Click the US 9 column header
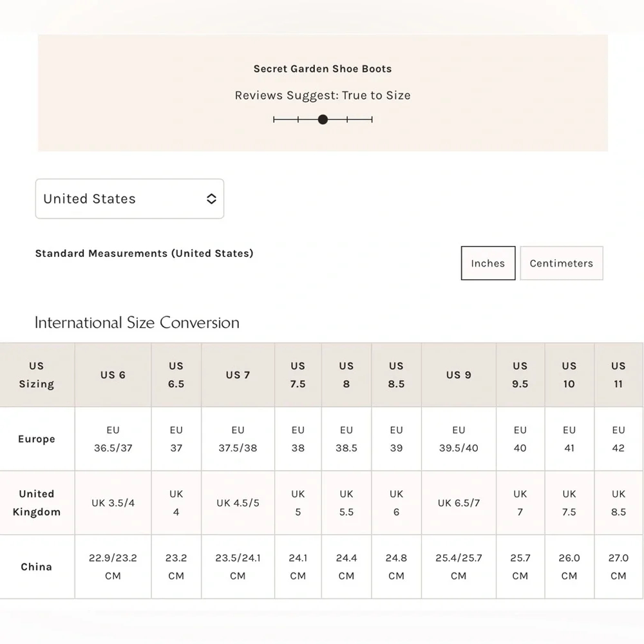Screen dimensions: 644x644 pyautogui.click(x=459, y=375)
